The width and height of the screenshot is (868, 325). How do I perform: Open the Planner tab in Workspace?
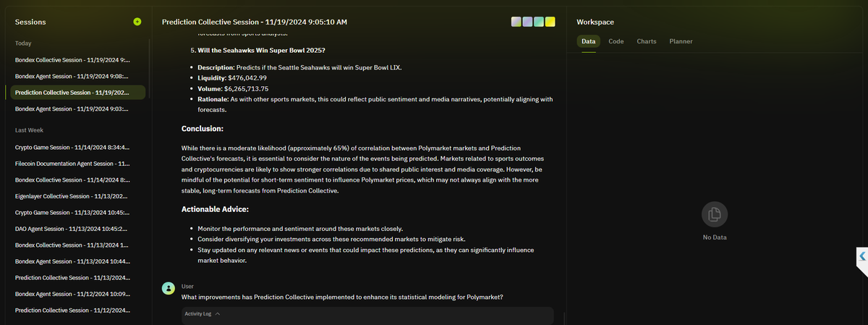(681, 41)
